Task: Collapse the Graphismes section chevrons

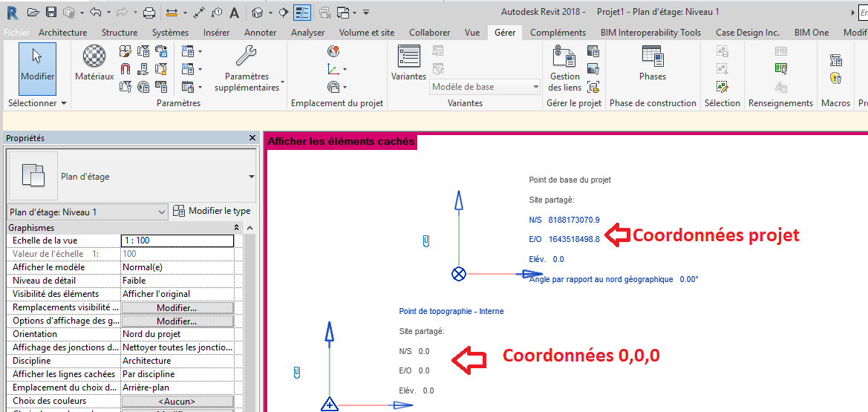Action: point(237,228)
